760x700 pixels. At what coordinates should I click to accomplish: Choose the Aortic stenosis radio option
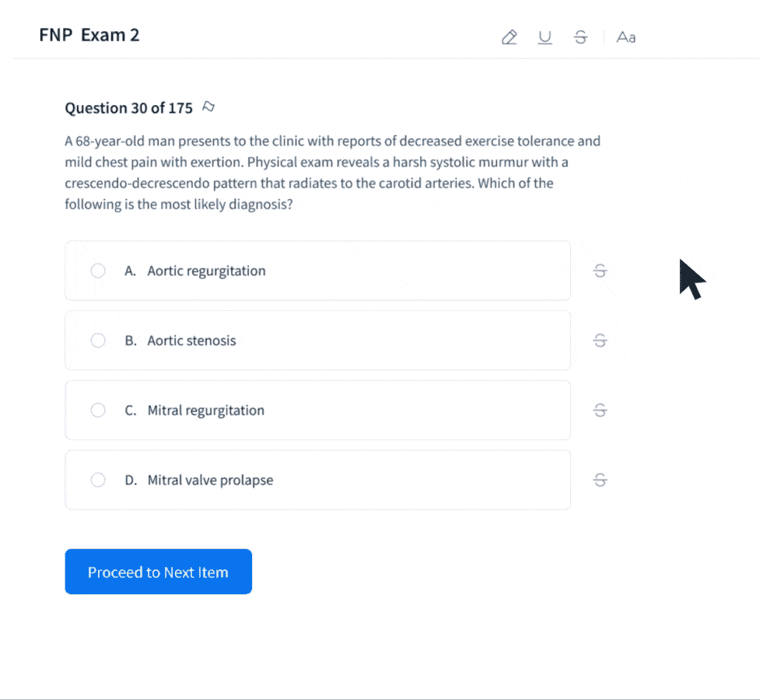coord(98,341)
